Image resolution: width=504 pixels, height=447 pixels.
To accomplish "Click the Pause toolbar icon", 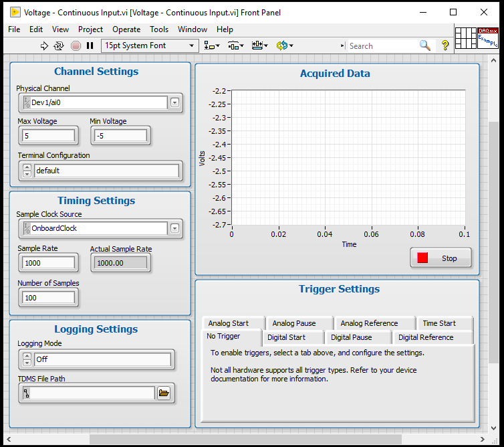I will click(x=90, y=46).
